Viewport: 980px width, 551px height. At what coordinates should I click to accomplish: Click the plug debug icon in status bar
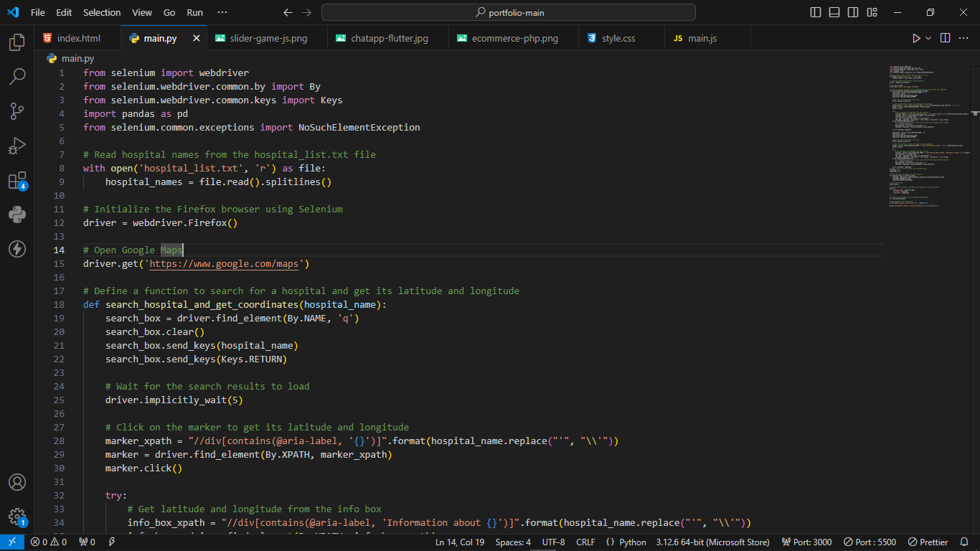coord(112,542)
